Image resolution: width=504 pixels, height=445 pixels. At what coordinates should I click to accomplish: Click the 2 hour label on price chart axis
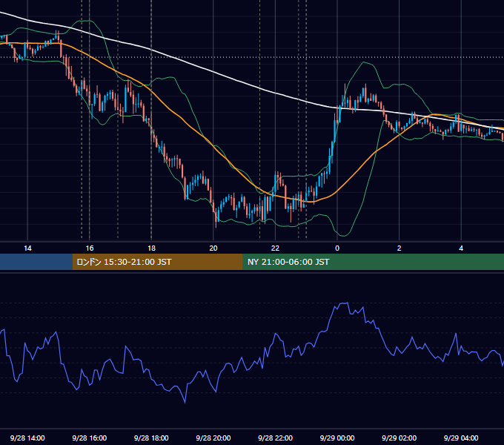(x=399, y=248)
